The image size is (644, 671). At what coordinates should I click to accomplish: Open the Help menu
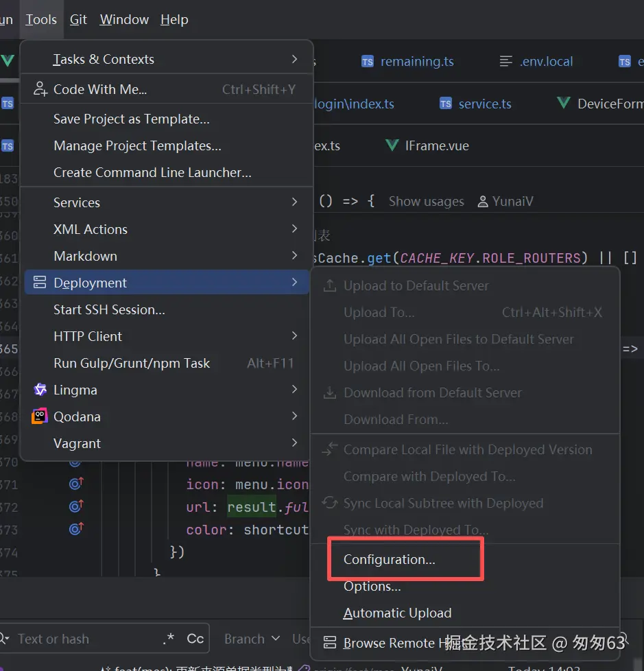pos(174,20)
